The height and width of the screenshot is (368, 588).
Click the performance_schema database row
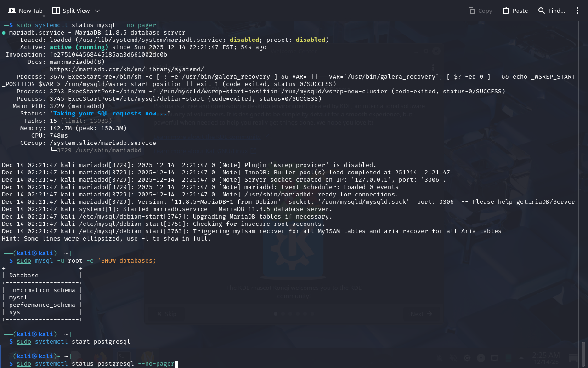(42, 305)
